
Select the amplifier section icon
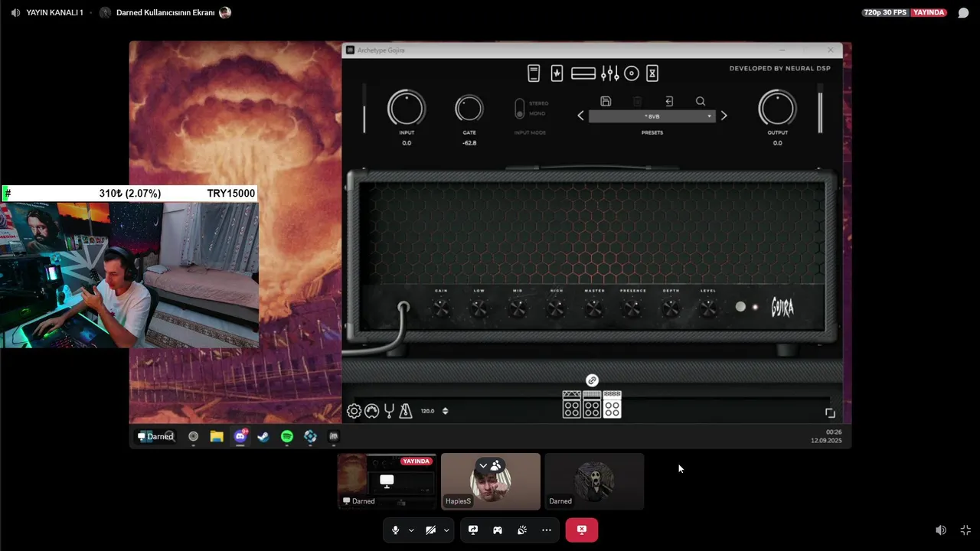583,73
